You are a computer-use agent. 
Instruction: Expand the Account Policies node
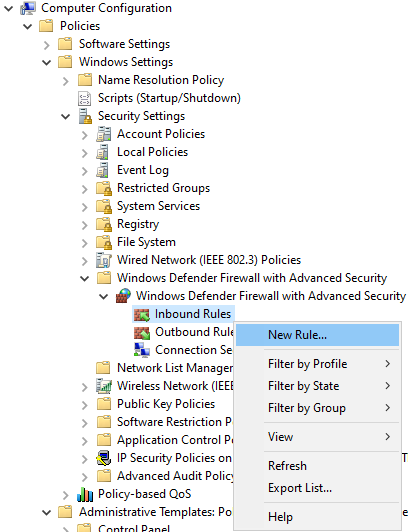click(85, 135)
